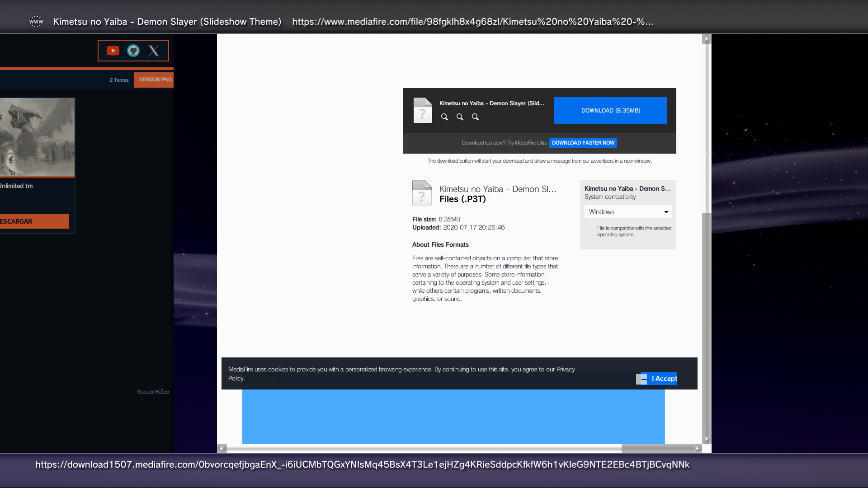Open the Youtube KiZeo link
This screenshot has width=868, height=488.
pos(153,392)
